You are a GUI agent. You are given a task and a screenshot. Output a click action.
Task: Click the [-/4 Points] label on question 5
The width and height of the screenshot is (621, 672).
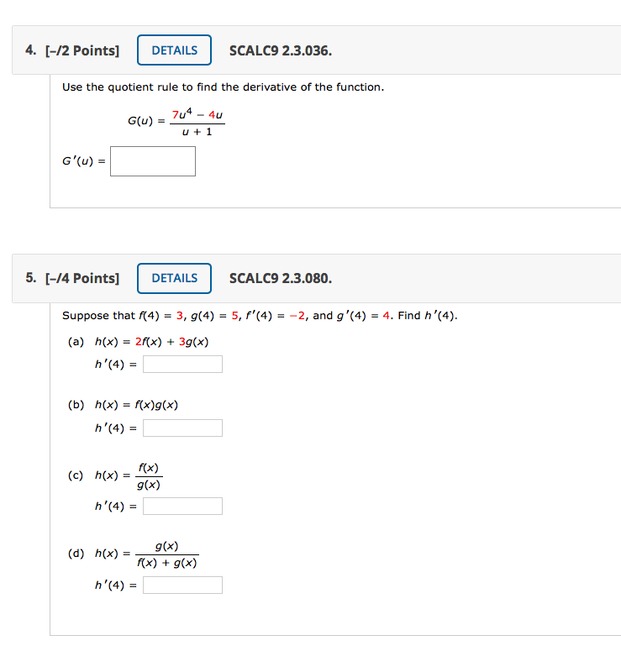coord(82,278)
